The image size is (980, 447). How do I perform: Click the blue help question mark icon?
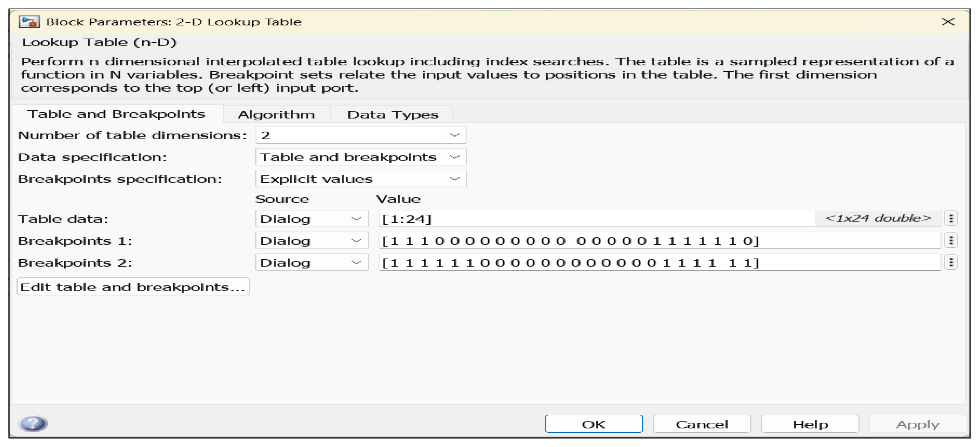pos(33,423)
